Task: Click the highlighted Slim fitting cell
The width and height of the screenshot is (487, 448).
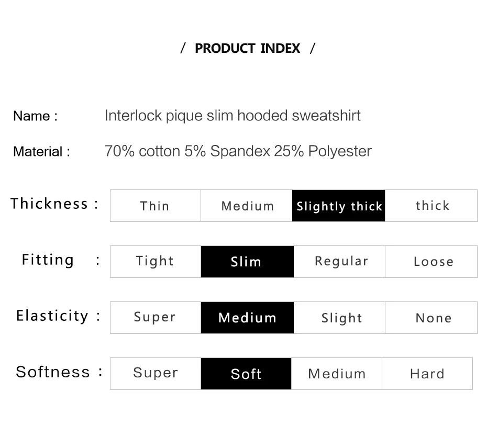Action: [247, 261]
